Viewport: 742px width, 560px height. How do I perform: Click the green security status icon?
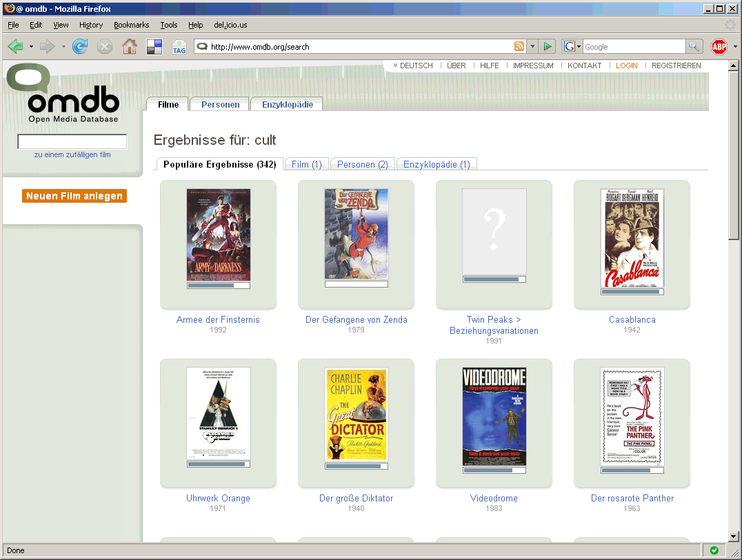coord(714,550)
